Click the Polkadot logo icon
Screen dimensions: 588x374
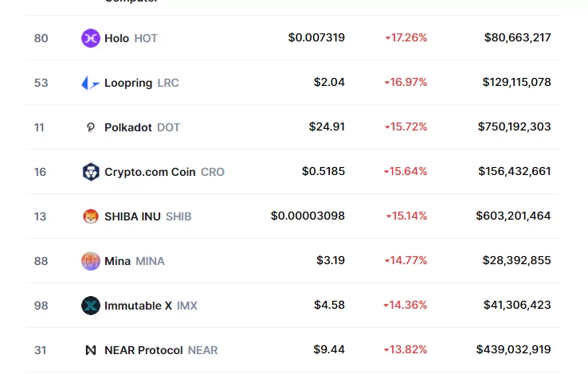[91, 127]
